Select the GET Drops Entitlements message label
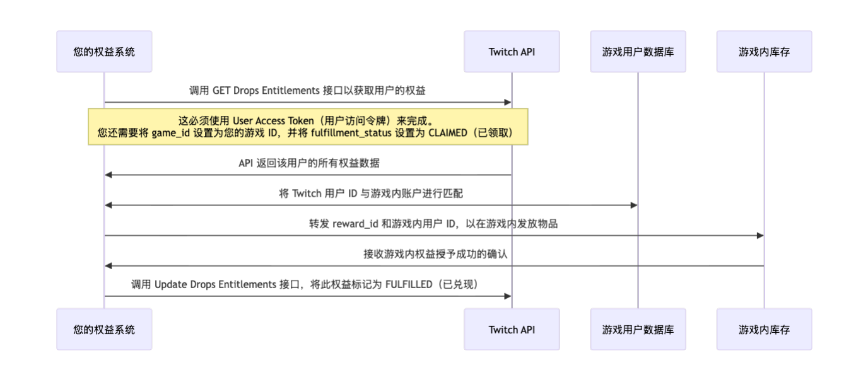The height and width of the screenshot is (382, 868). coord(308,90)
